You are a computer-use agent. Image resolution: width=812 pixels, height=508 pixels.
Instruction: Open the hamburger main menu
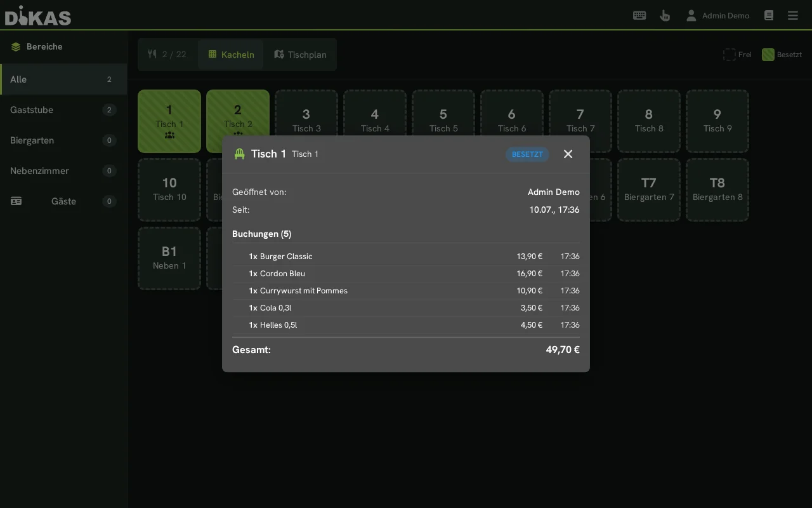click(793, 15)
